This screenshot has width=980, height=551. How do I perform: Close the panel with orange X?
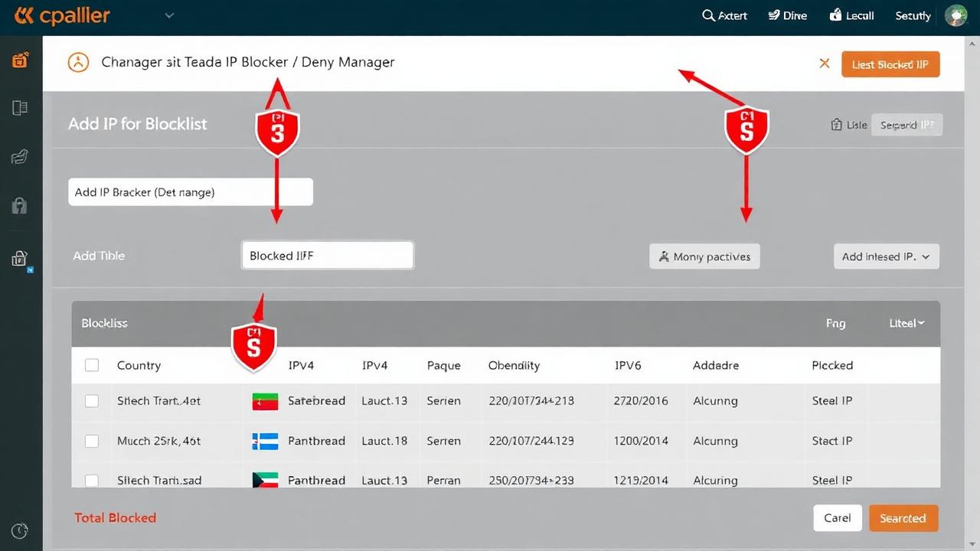click(825, 64)
